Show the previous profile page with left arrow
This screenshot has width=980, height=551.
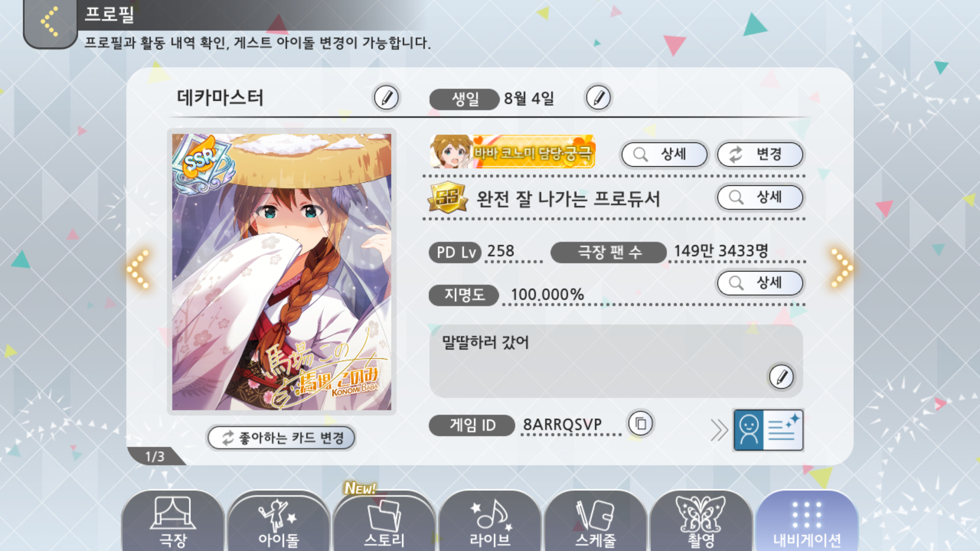coord(138,268)
